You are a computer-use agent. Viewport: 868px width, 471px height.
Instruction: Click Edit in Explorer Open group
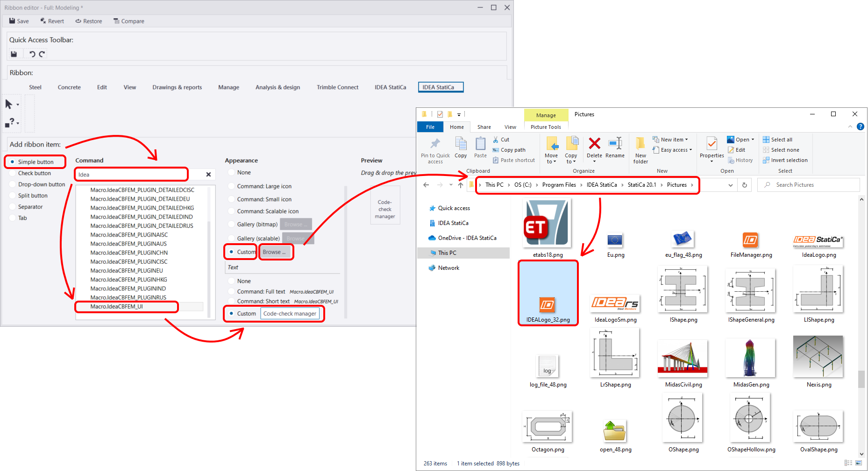(x=736, y=150)
